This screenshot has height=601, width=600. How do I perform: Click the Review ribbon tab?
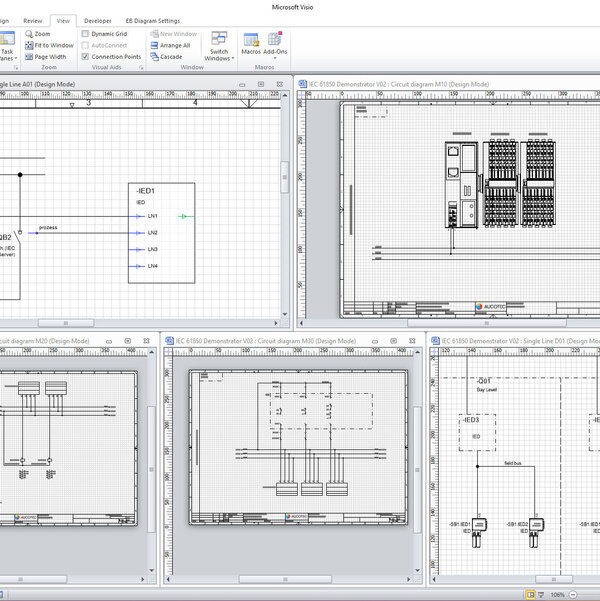[x=33, y=20]
